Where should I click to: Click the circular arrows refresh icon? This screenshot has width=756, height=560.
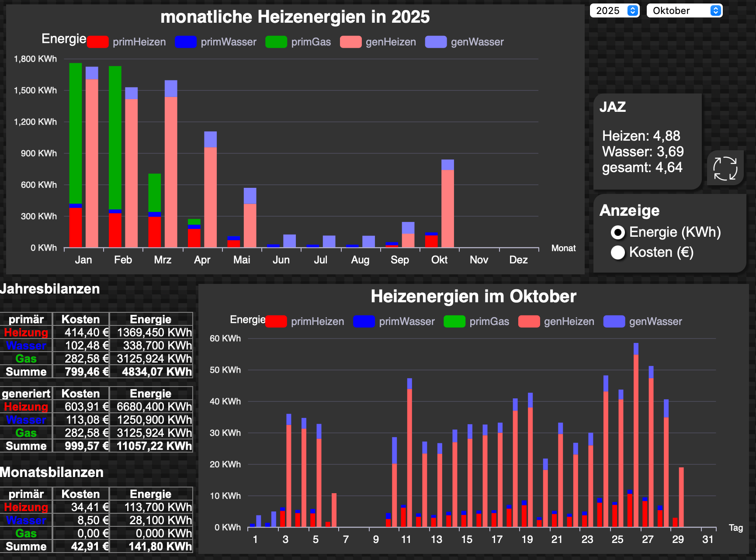pos(725,168)
